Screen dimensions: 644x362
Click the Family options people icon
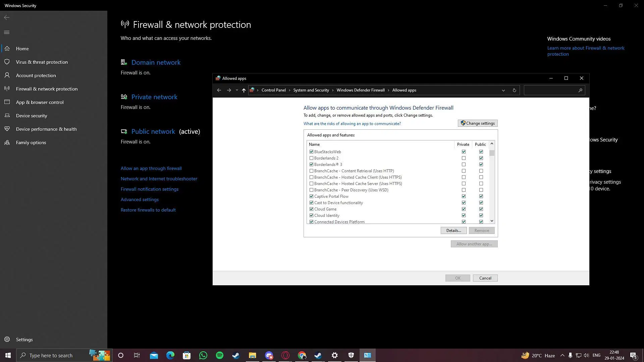7,142
